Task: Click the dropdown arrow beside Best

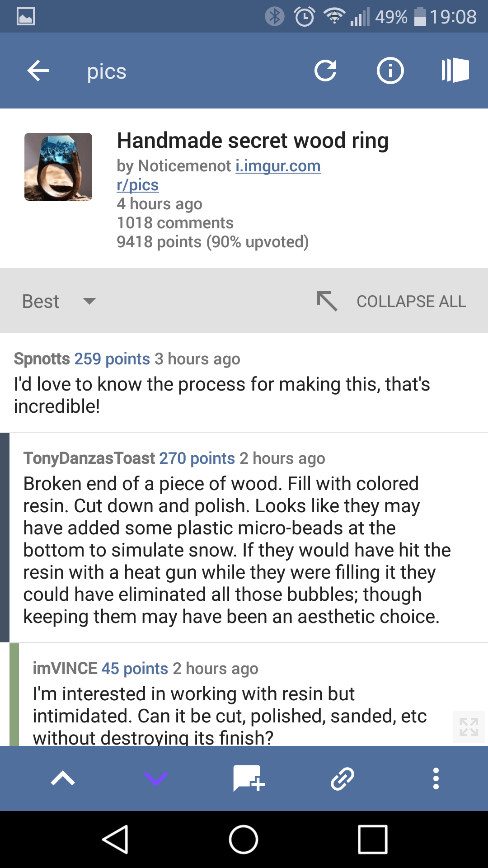Action: coord(89,301)
